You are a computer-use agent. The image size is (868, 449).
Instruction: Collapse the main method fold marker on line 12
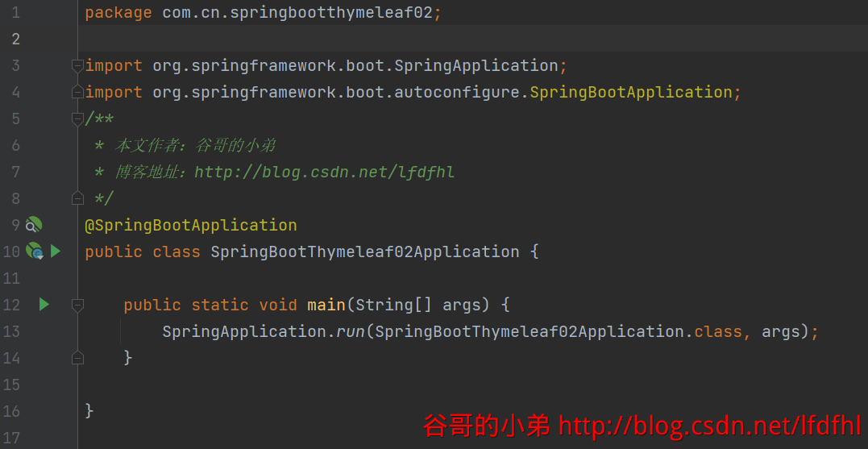(77, 305)
